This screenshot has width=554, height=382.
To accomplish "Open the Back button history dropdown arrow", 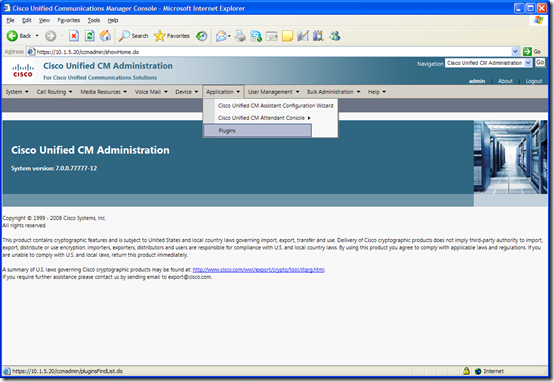I will (x=37, y=36).
